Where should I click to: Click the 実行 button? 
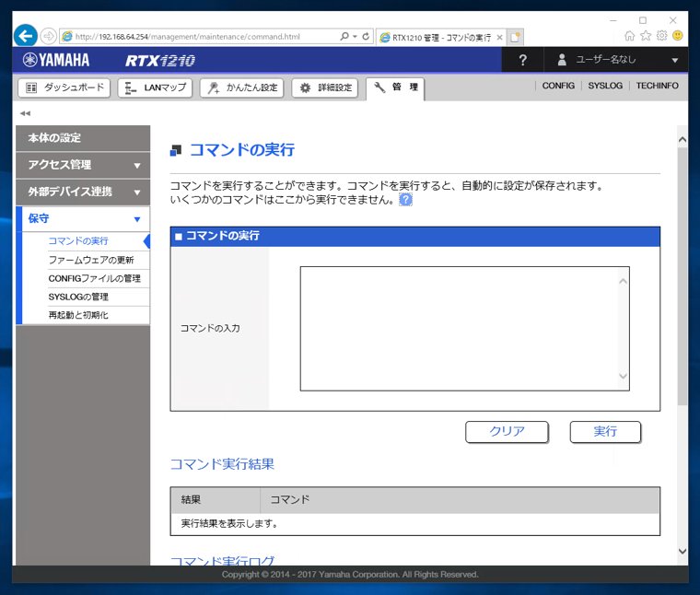click(605, 432)
